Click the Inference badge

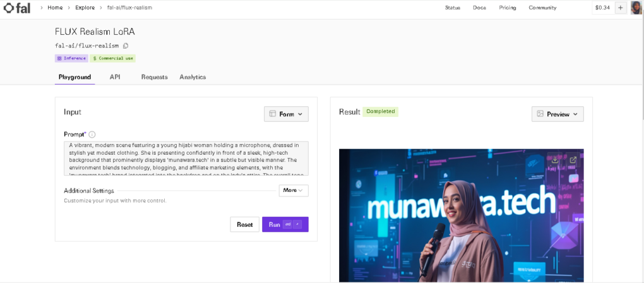click(x=71, y=58)
